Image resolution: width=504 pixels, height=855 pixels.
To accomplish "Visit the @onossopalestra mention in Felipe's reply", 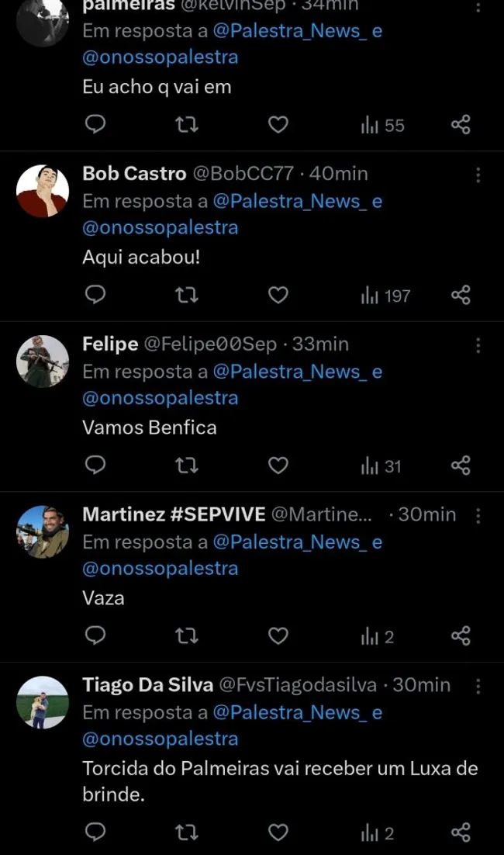I will (x=160, y=398).
